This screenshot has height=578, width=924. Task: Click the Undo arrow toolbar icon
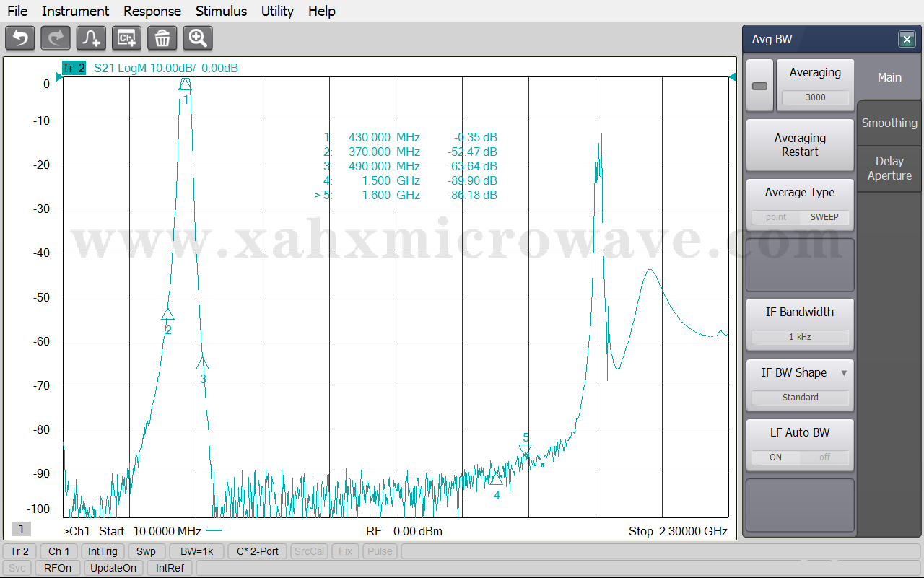(20, 38)
